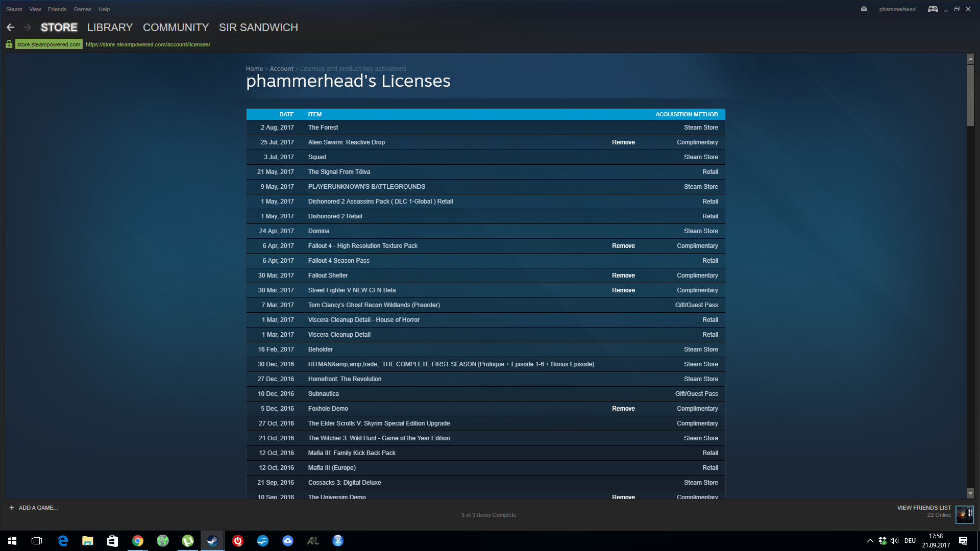Open File Explorer from the taskbar

click(x=88, y=541)
